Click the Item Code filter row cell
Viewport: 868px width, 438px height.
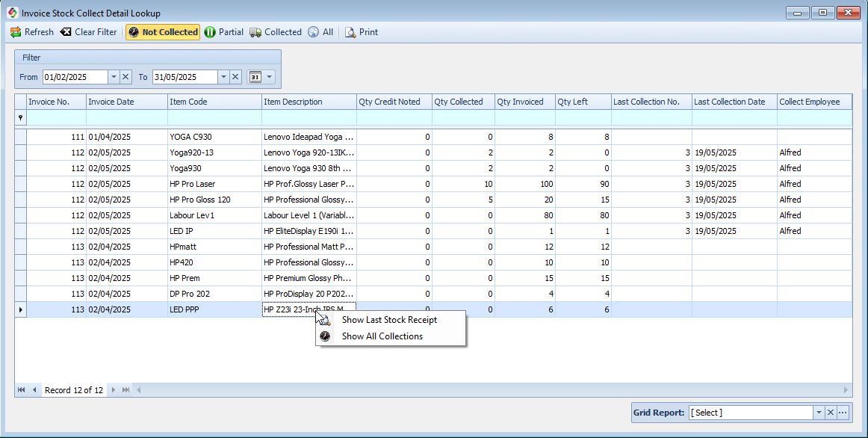[215, 118]
